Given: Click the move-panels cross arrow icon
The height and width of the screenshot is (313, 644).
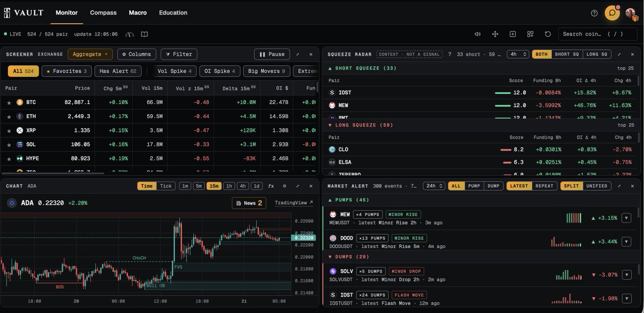Looking at the screenshot, I should coord(495,34).
